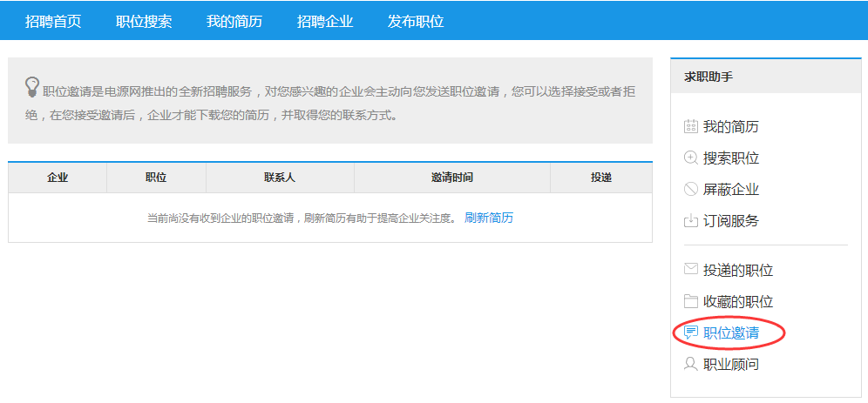
Task: Click the chat bubble icon next to 职位邀请
Action: pyautogui.click(x=691, y=332)
